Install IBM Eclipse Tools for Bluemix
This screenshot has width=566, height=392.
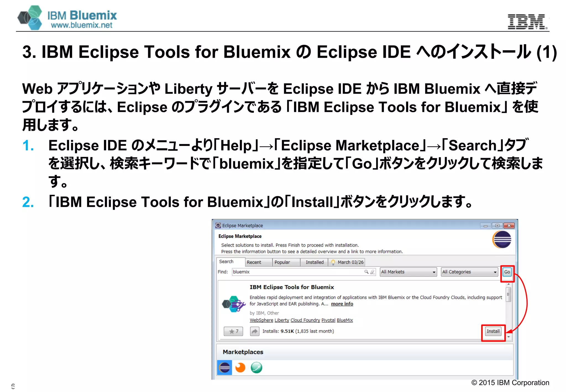point(493,331)
